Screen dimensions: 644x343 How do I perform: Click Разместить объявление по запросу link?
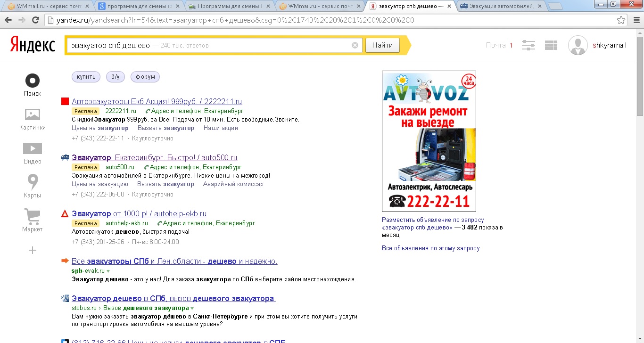point(433,220)
